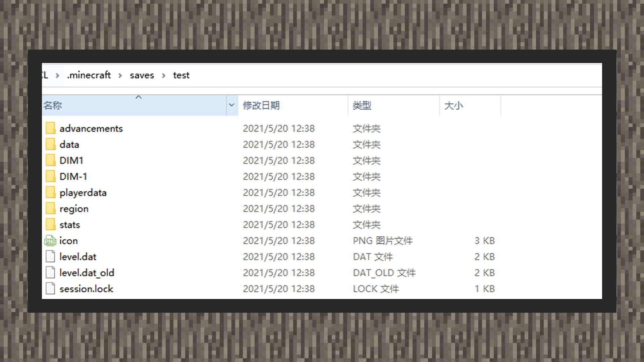Image resolution: width=644 pixels, height=362 pixels.
Task: Sort by the 修改日期 column header
Action: (x=293, y=105)
